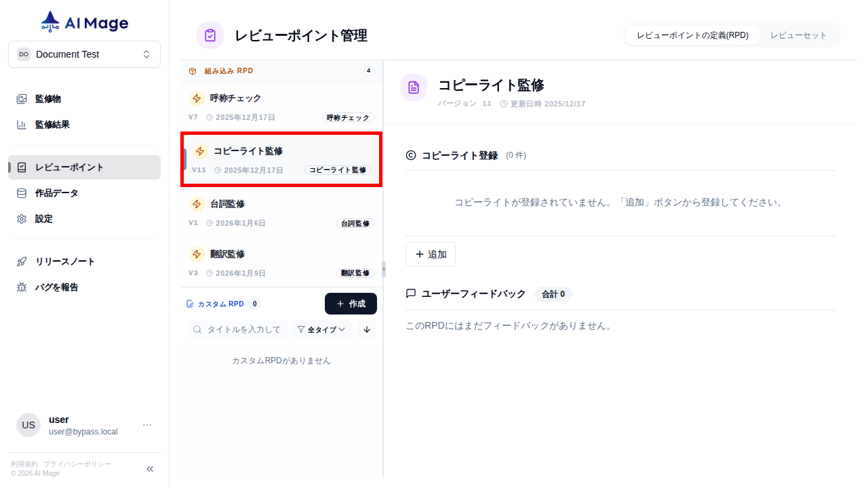Switch to レビューポイントの定義(RPD) tab
Image resolution: width=868 pixels, height=488 pixels.
(x=692, y=35)
